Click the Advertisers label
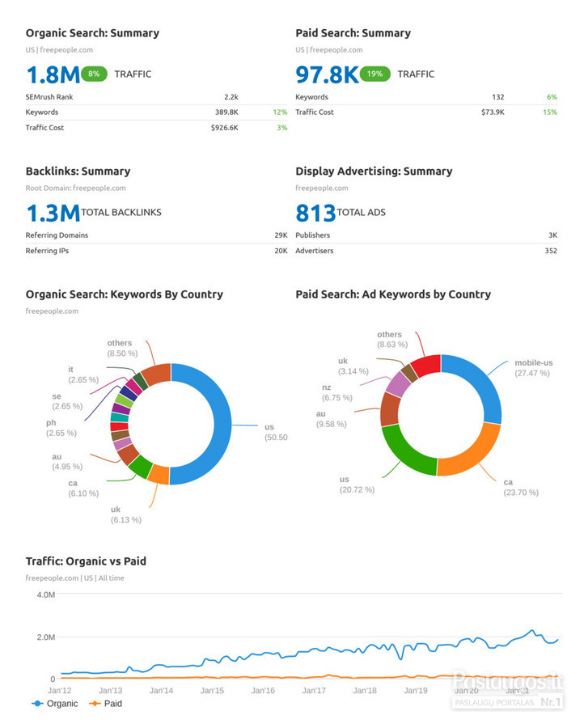The height and width of the screenshot is (728, 584). 315,251
